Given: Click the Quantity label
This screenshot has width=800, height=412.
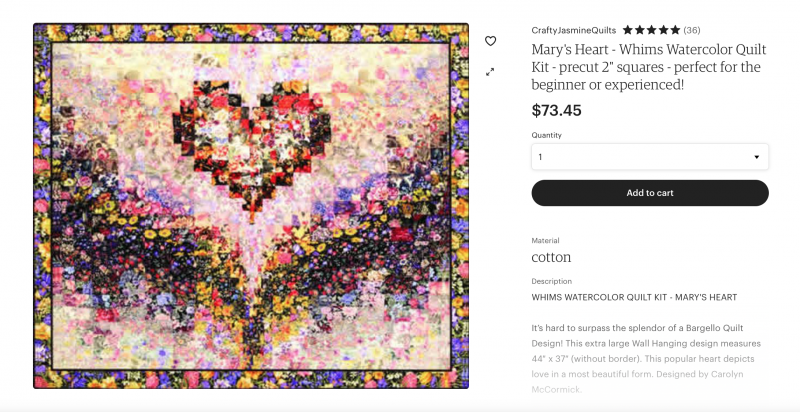Looking at the screenshot, I should click(546, 135).
